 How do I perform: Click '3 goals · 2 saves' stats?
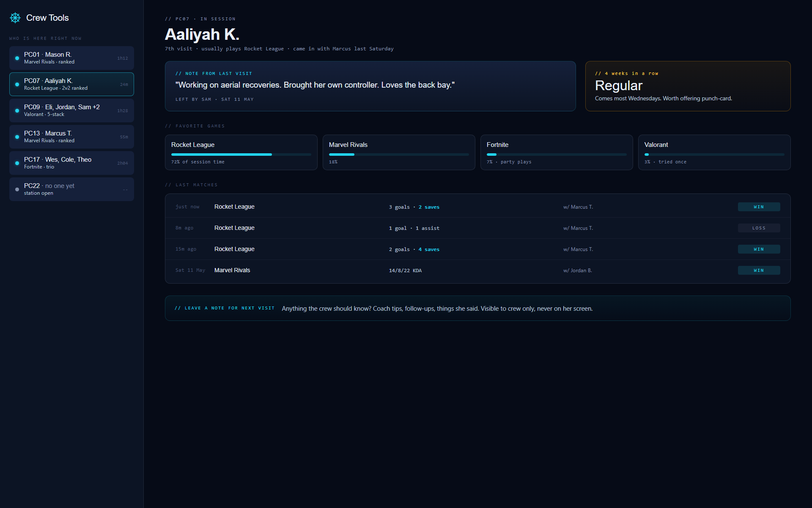(x=414, y=207)
